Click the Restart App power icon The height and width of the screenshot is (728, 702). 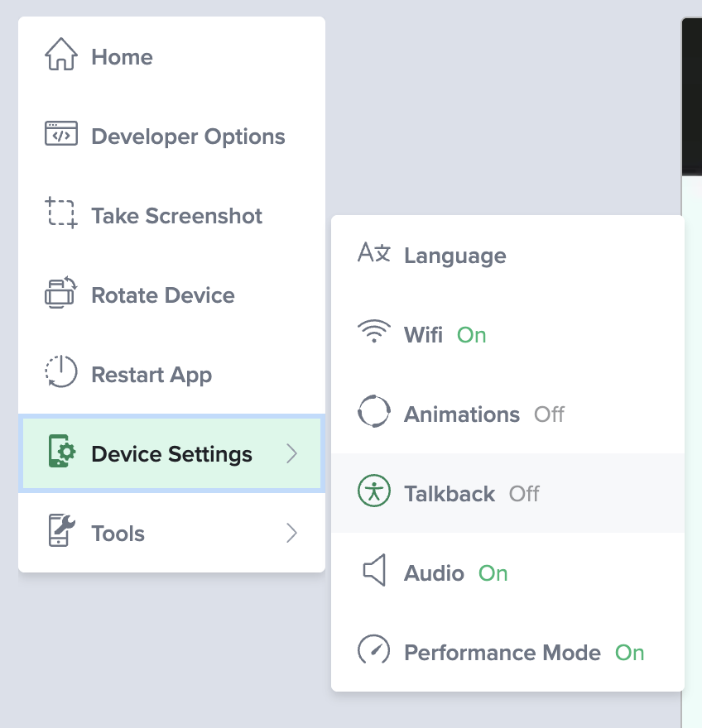60,373
